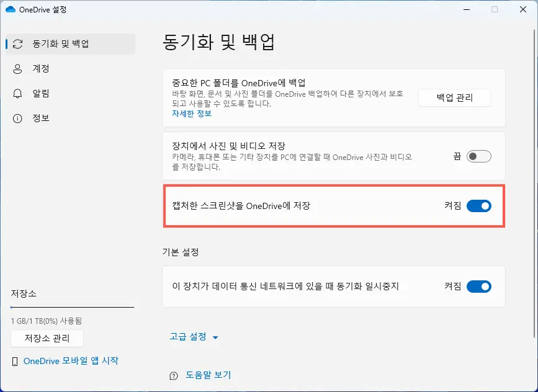Click the bell icon next to 알림
The image size is (538, 392).
[17, 93]
